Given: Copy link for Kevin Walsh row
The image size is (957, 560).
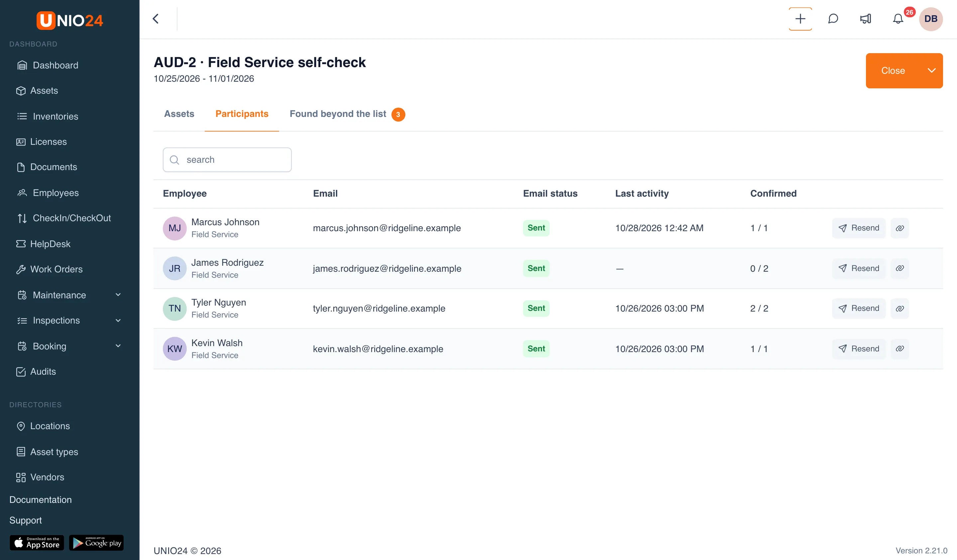Looking at the screenshot, I should [x=900, y=348].
